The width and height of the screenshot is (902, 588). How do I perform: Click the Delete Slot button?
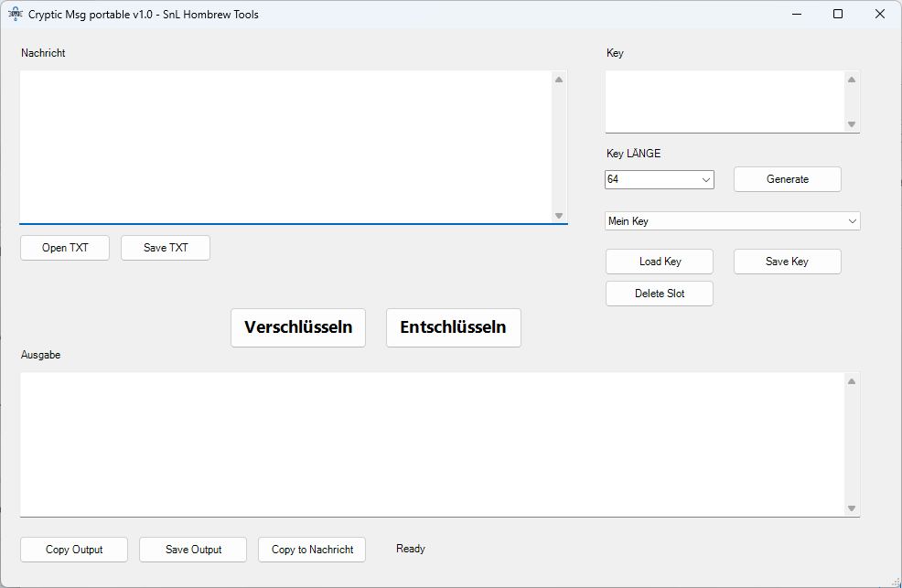[660, 294]
